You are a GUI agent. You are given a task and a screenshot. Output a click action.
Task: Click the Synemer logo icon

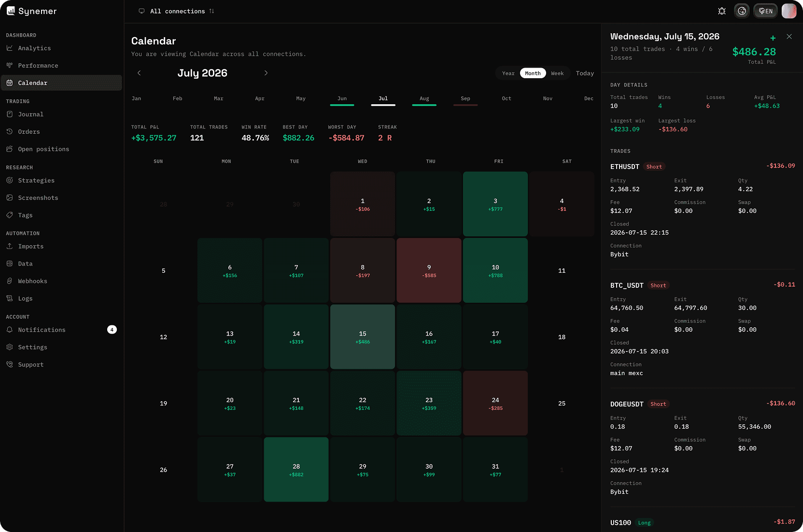click(x=11, y=11)
